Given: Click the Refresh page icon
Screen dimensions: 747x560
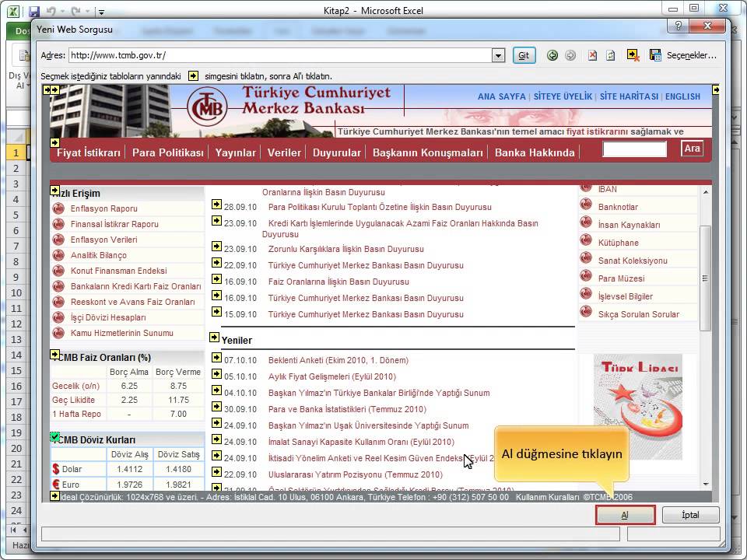Looking at the screenshot, I should pos(610,56).
